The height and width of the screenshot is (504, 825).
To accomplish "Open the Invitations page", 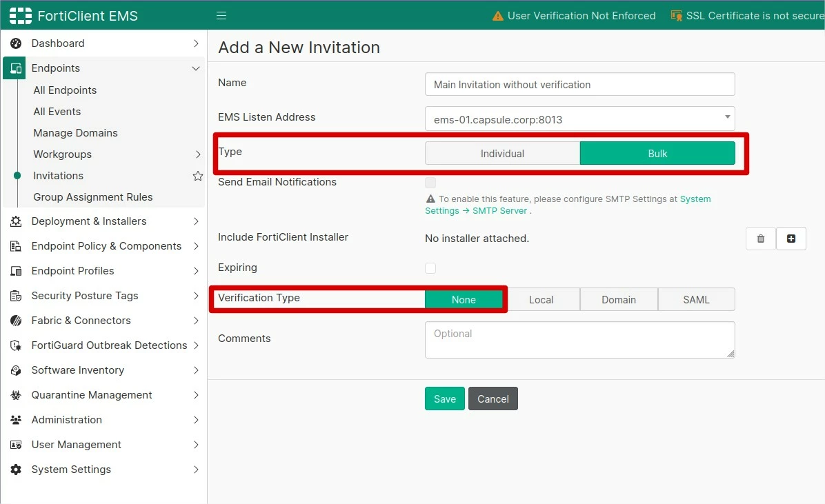I will click(59, 176).
